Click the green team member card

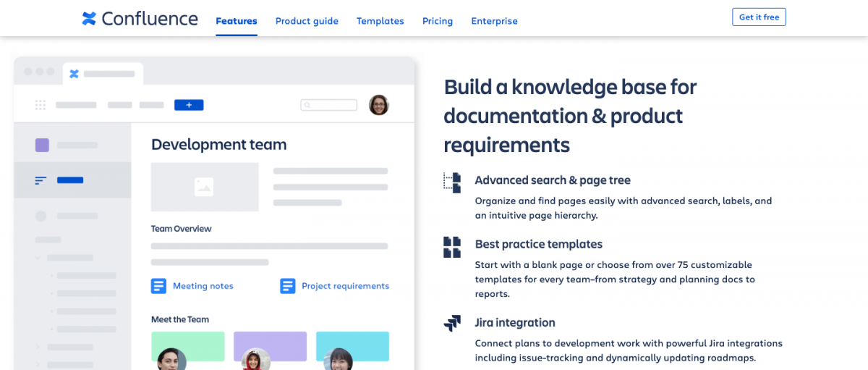pos(188,347)
